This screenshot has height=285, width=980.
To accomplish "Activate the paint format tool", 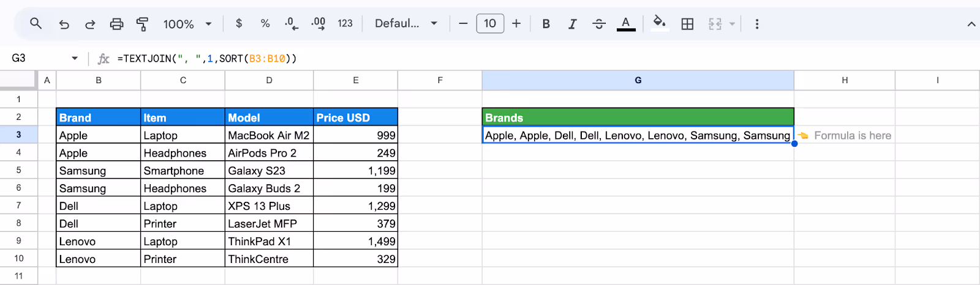I will pyautogui.click(x=143, y=24).
